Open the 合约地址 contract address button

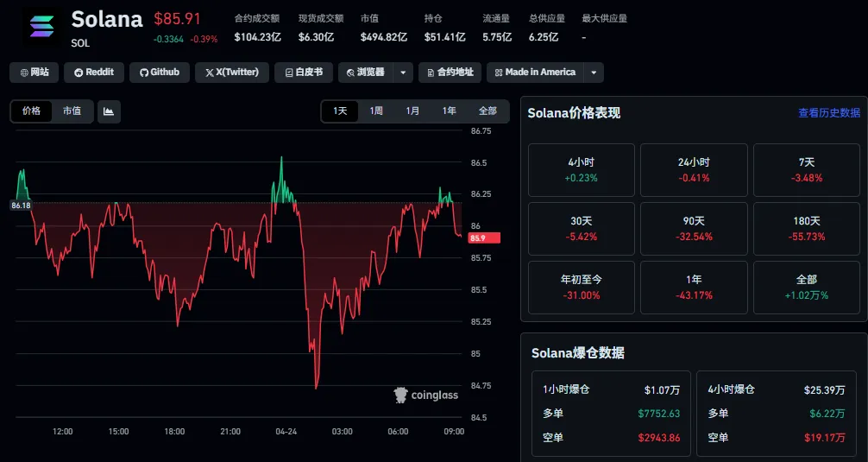click(450, 73)
